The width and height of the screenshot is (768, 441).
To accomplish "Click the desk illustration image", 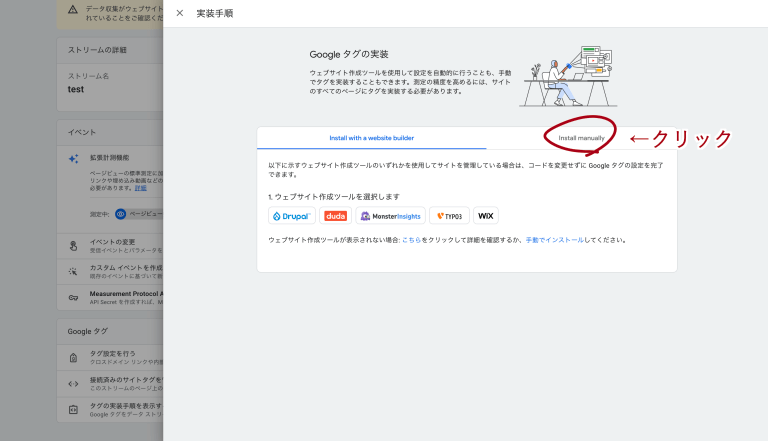I will coord(568,76).
